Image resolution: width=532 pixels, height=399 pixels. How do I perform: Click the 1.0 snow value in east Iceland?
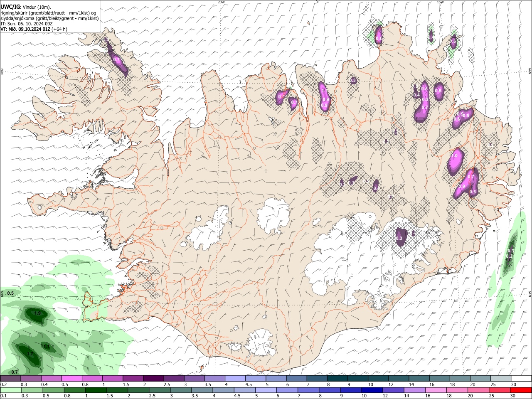click(454, 156)
